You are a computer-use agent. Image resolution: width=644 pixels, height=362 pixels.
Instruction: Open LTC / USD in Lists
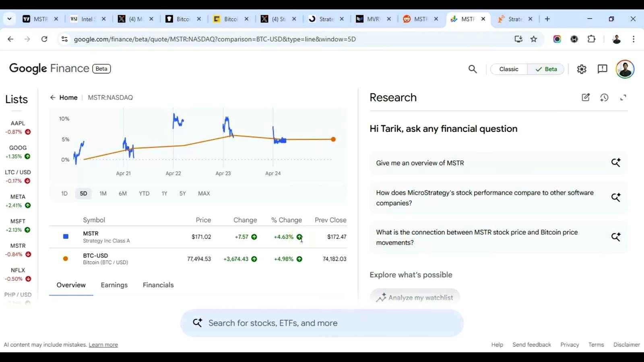tap(18, 177)
